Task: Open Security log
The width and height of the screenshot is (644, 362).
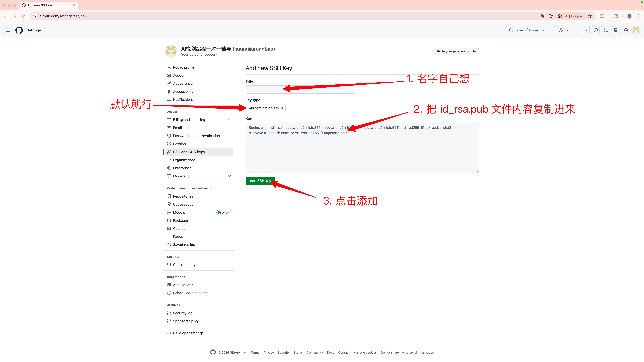Action: [199, 313]
